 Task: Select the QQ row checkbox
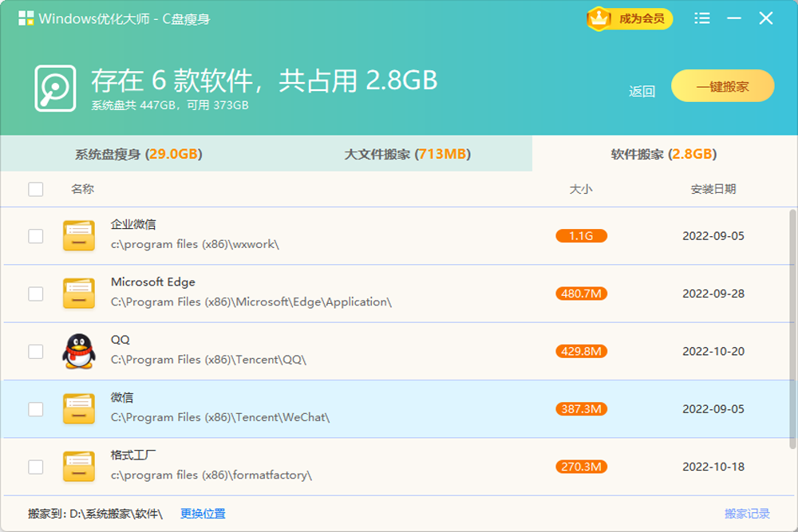point(36,351)
